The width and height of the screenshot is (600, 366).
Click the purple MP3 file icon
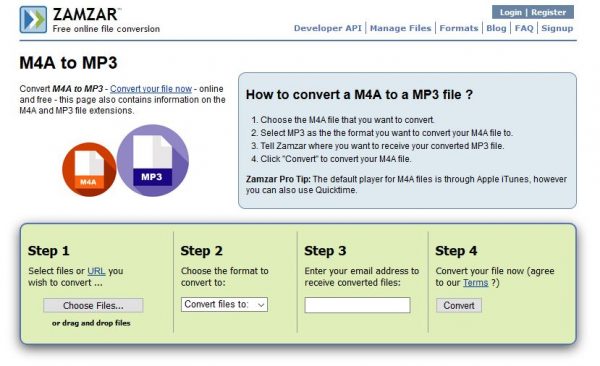[x=153, y=160]
